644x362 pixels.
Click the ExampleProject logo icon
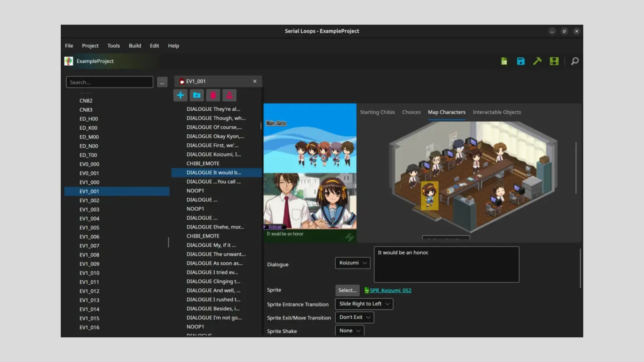tap(68, 61)
